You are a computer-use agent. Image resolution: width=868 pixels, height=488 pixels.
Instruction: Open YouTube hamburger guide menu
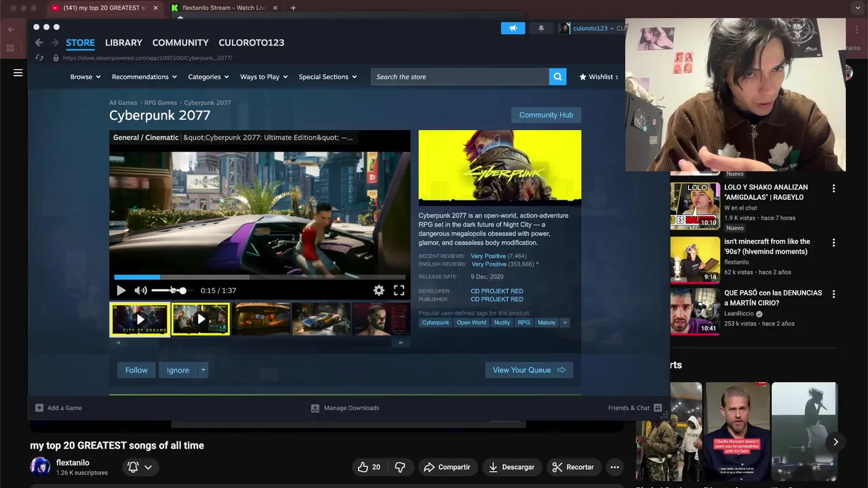coord(18,73)
